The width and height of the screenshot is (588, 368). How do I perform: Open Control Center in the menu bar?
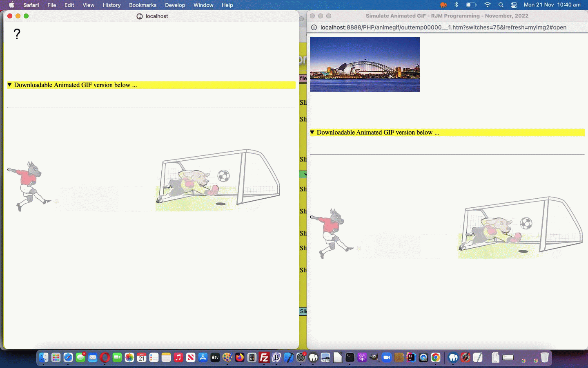pyautogui.click(x=514, y=5)
